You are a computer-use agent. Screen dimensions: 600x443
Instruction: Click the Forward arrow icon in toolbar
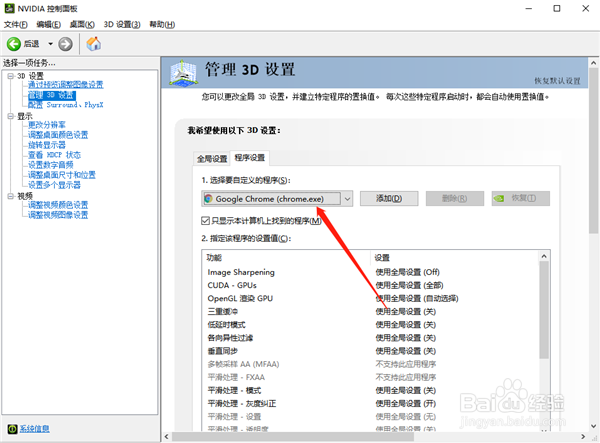(x=65, y=44)
